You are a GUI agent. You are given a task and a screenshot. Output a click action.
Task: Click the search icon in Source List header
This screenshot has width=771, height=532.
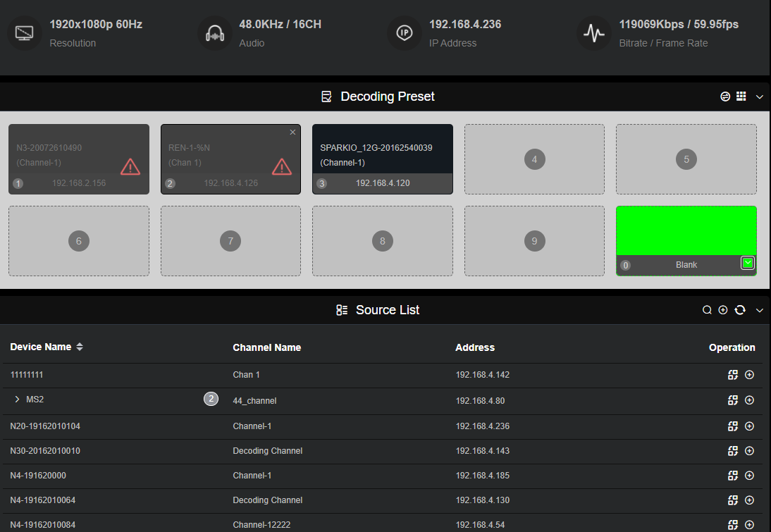click(707, 310)
